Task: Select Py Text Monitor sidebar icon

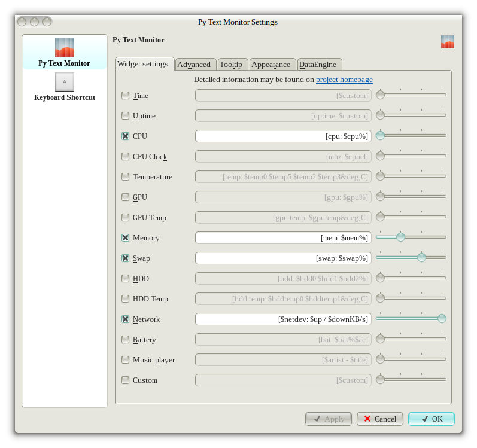Action: (x=65, y=48)
